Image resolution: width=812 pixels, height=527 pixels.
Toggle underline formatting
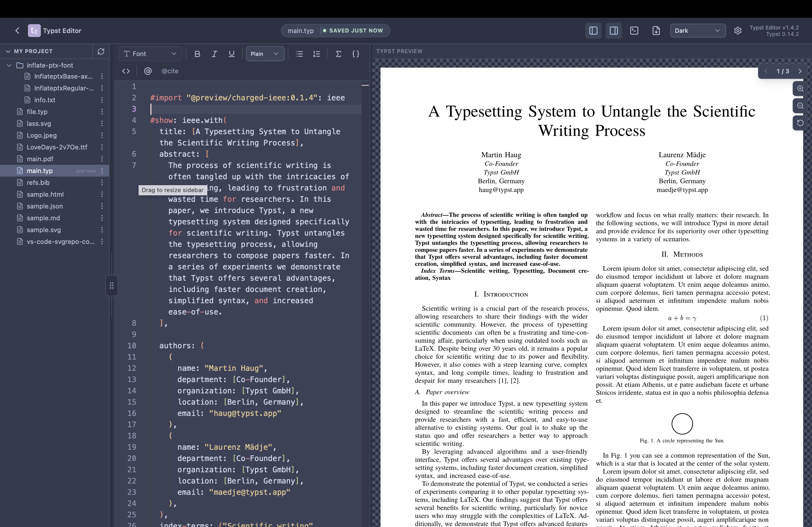tap(232, 54)
